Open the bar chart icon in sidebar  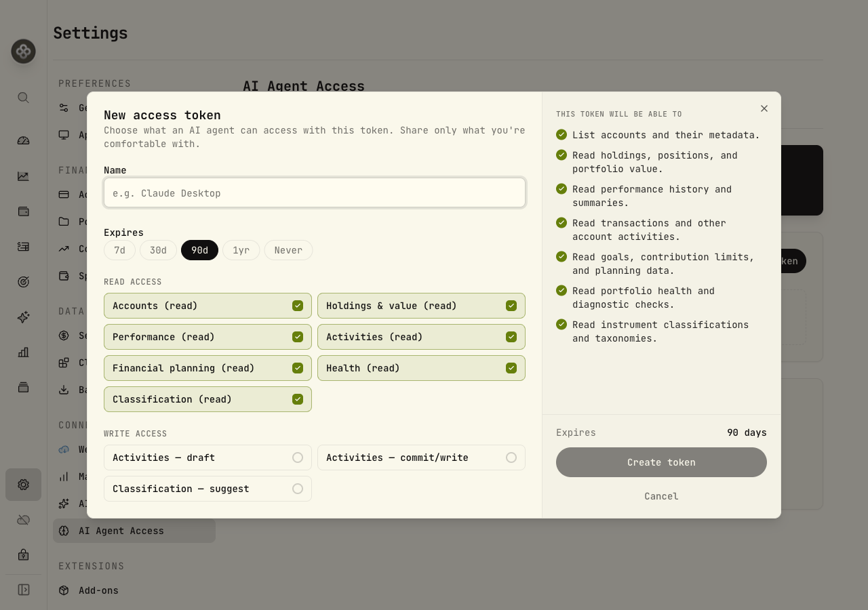pyautogui.click(x=23, y=352)
